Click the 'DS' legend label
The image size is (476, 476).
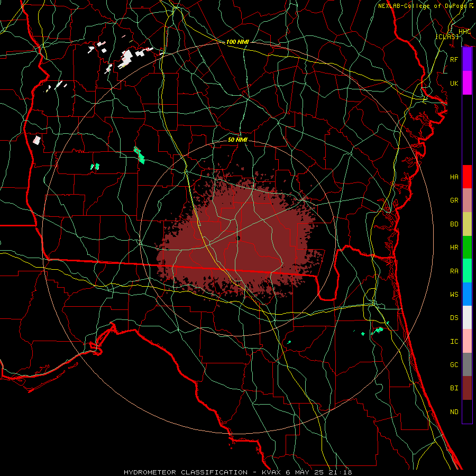454,318
